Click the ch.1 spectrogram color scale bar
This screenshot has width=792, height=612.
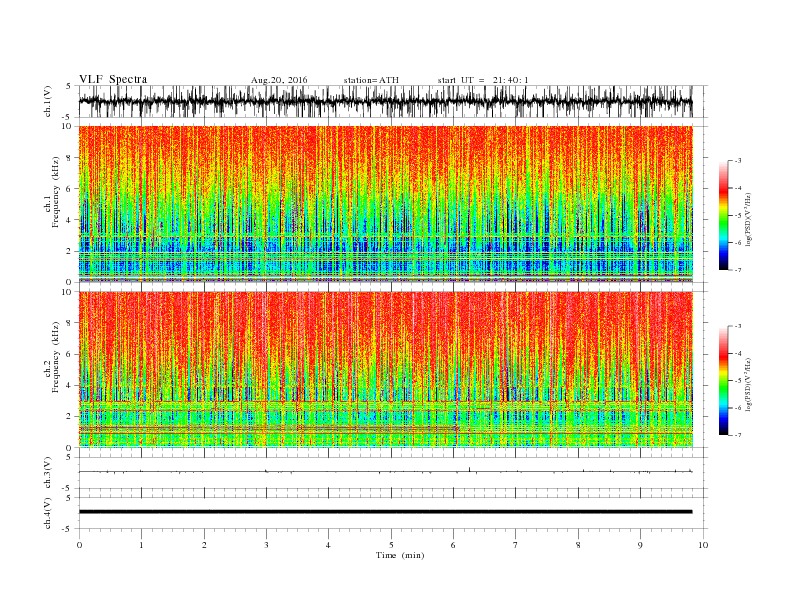[x=723, y=215]
